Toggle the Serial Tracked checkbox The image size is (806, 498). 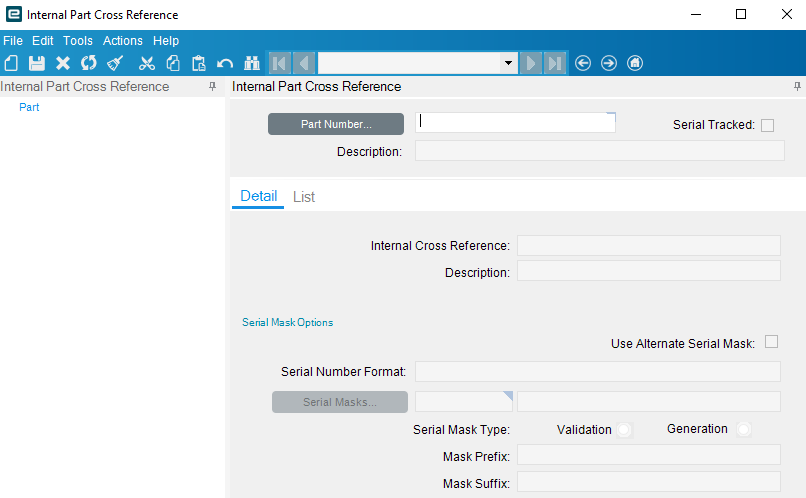(767, 125)
